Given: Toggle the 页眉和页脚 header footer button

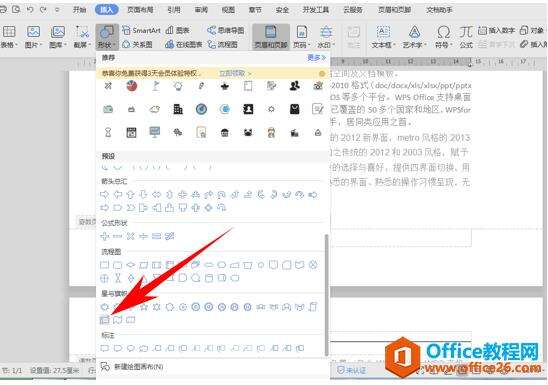Looking at the screenshot, I should coord(271,37).
